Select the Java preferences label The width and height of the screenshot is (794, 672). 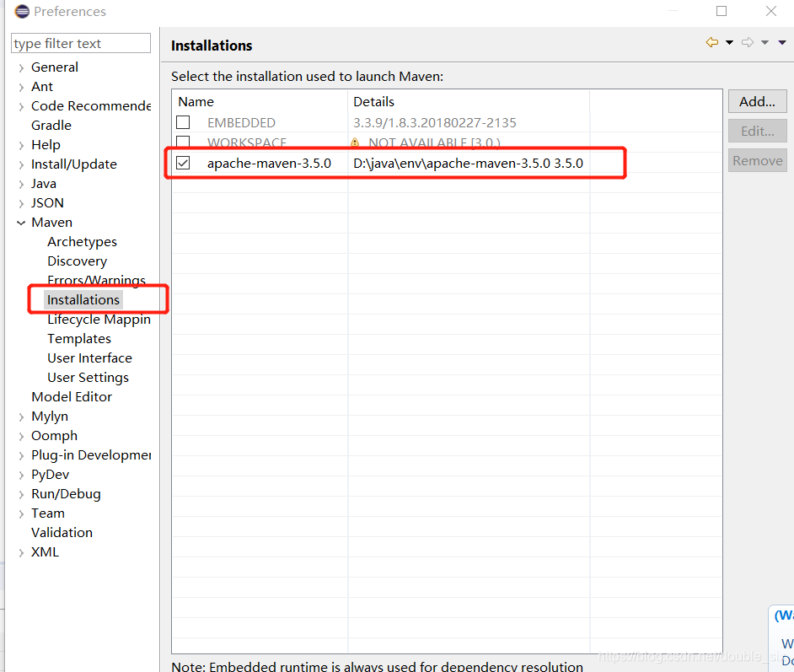point(44,183)
